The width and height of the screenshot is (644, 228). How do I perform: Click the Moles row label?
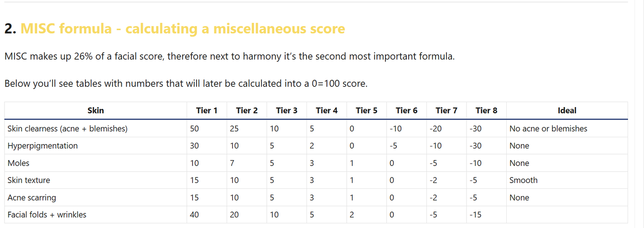(x=19, y=163)
